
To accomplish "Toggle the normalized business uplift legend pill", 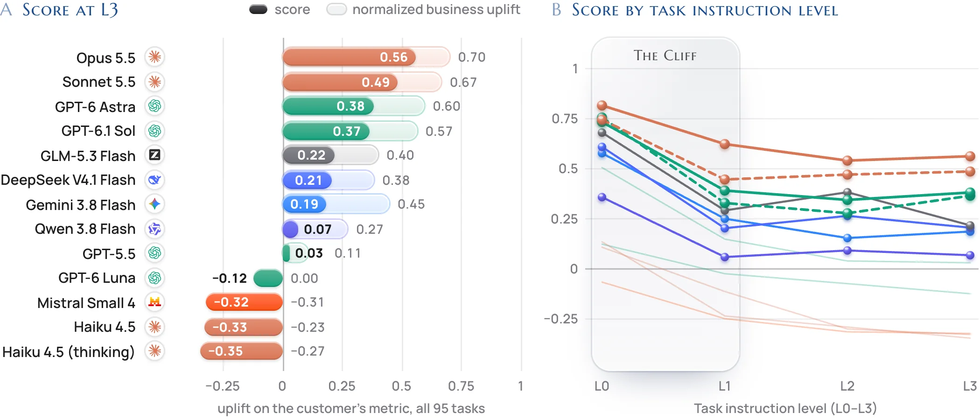I will [x=336, y=9].
